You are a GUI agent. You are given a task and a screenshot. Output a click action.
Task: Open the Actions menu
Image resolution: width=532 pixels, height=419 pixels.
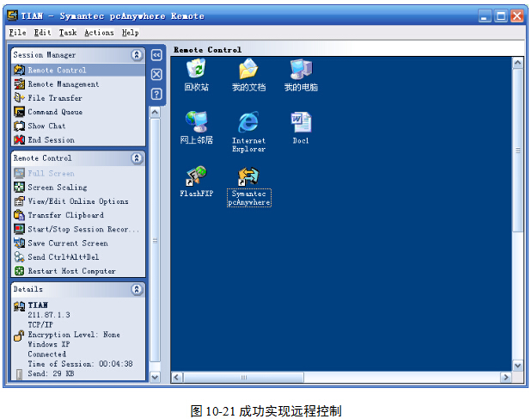99,33
